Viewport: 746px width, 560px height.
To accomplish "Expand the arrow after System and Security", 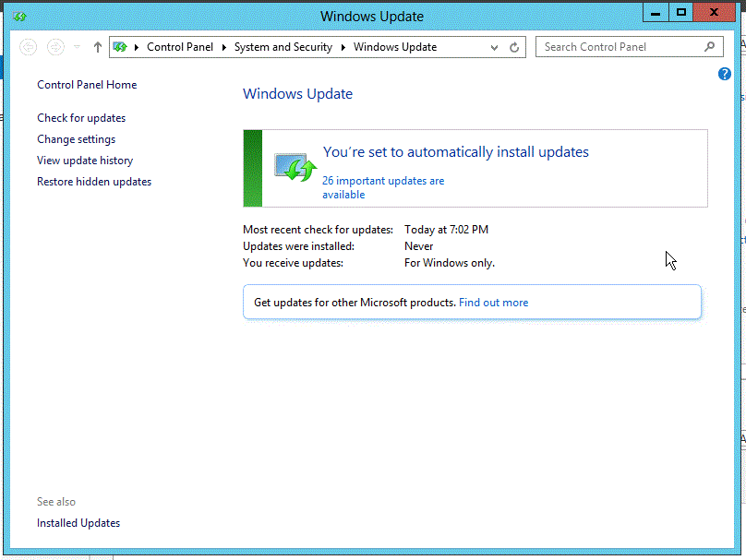I will pos(343,47).
